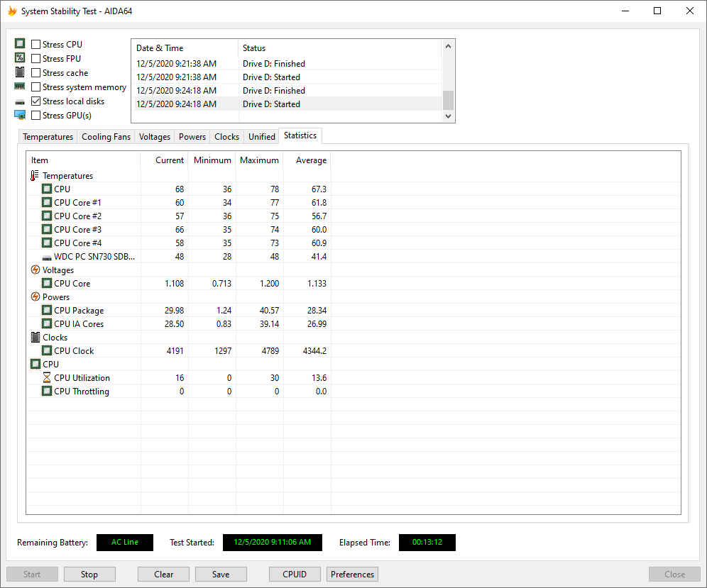This screenshot has height=588, width=707.
Task: Switch to the Cooling Fans tab
Action: [x=106, y=136]
